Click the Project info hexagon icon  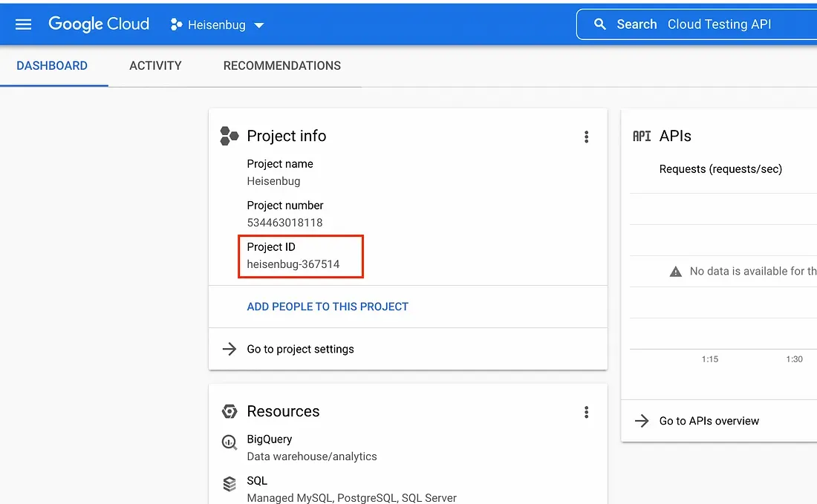pyautogui.click(x=230, y=136)
